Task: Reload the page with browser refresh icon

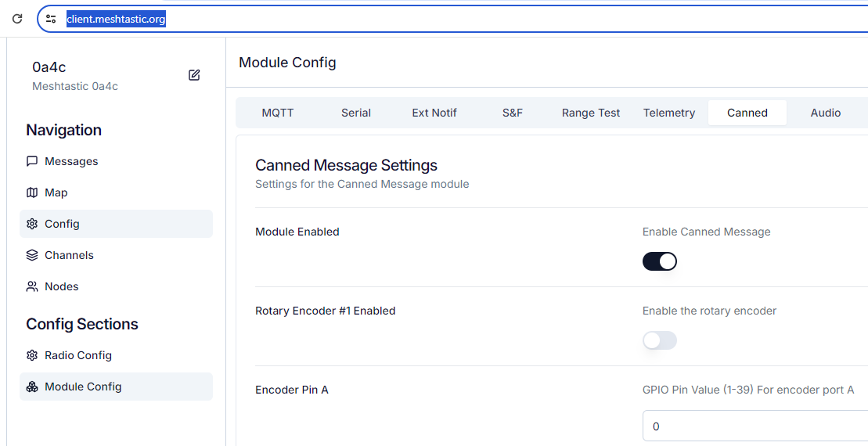Action: [x=17, y=19]
